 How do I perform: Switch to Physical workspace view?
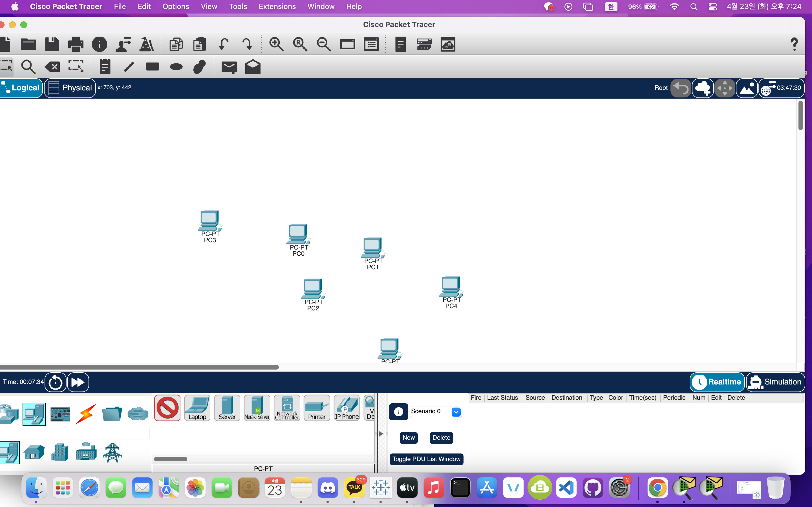70,88
